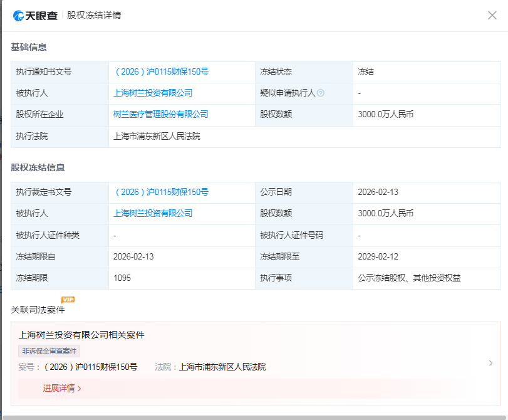Open the 执行裁定书文号 case number link
Viewport: 508px width, 420px height.
tap(161, 192)
